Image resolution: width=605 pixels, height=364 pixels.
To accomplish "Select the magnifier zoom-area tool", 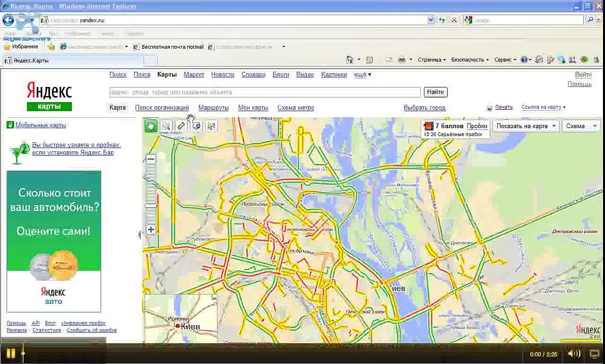I will 166,126.
